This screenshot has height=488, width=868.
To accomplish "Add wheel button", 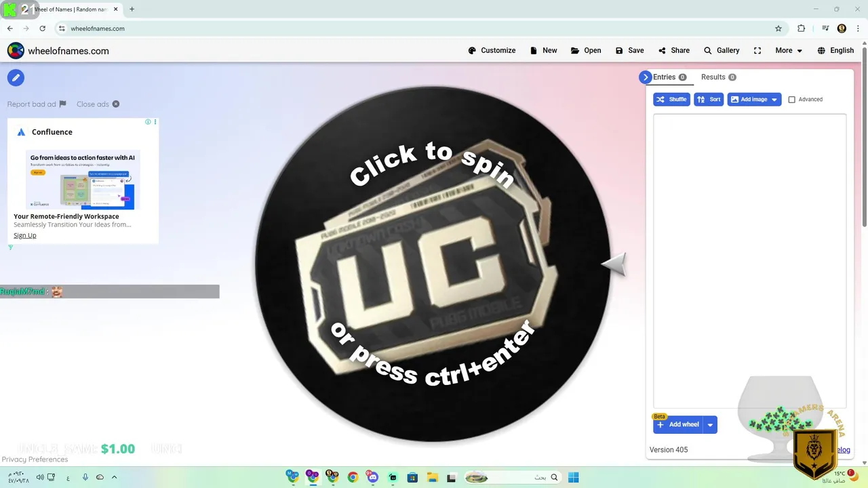I will (x=678, y=425).
